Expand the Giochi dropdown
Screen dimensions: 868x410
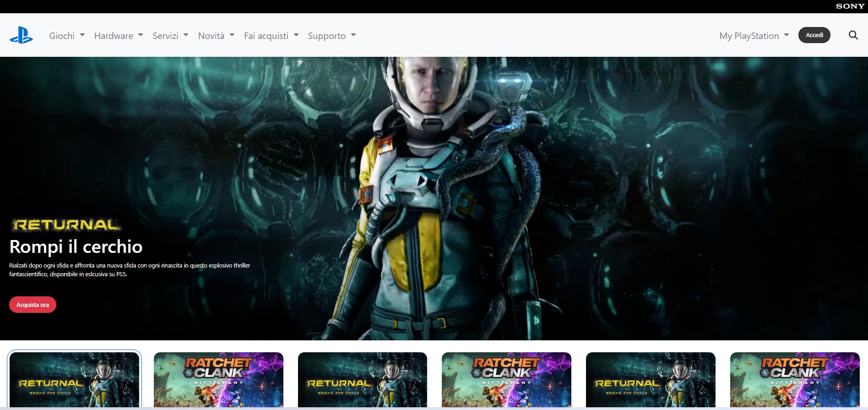click(67, 36)
